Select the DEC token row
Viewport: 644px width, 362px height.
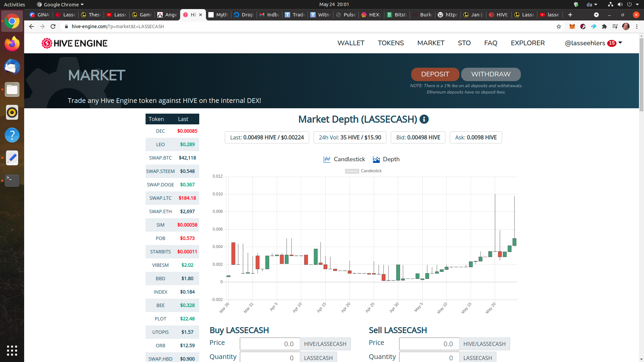[x=172, y=131]
